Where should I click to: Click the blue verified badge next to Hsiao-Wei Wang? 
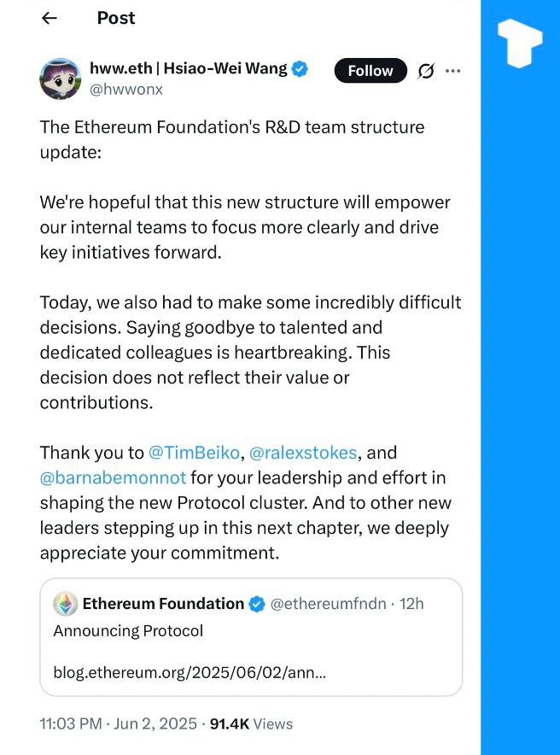[300, 69]
